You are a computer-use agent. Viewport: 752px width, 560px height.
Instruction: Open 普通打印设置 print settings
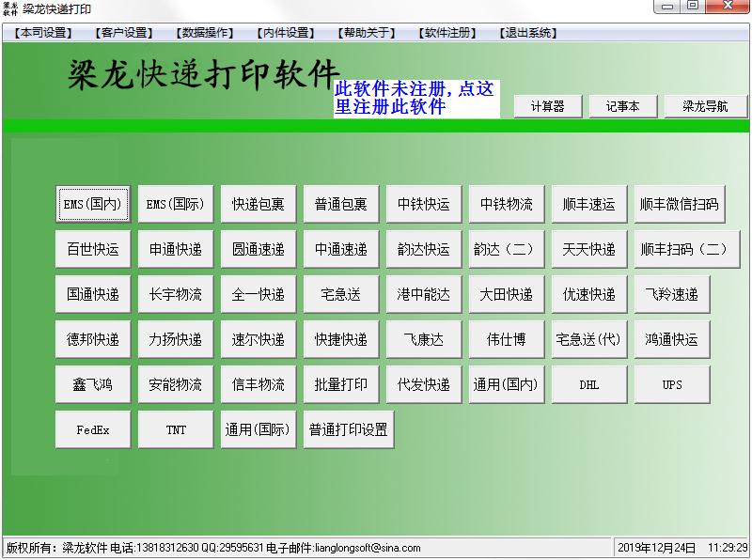(349, 429)
